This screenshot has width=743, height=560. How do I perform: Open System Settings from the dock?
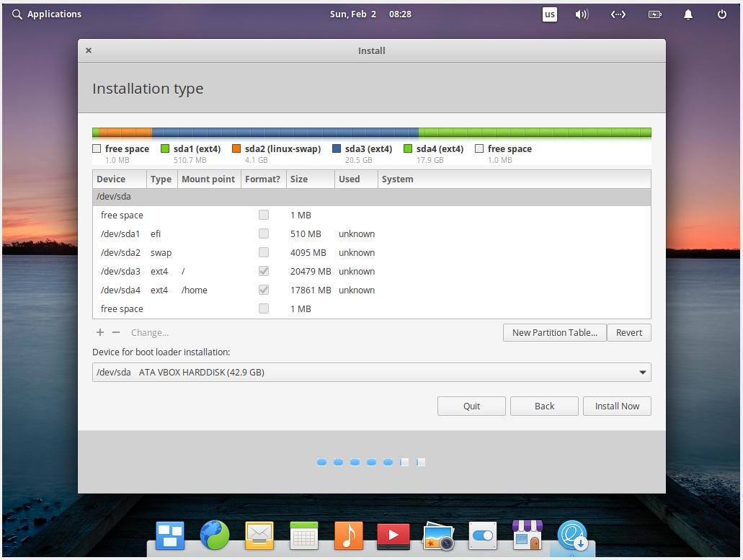[483, 536]
